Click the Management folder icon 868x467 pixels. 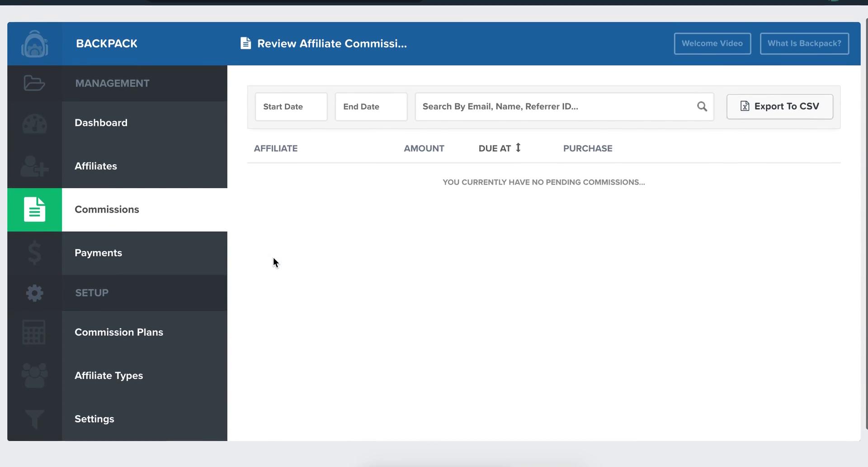pos(34,83)
